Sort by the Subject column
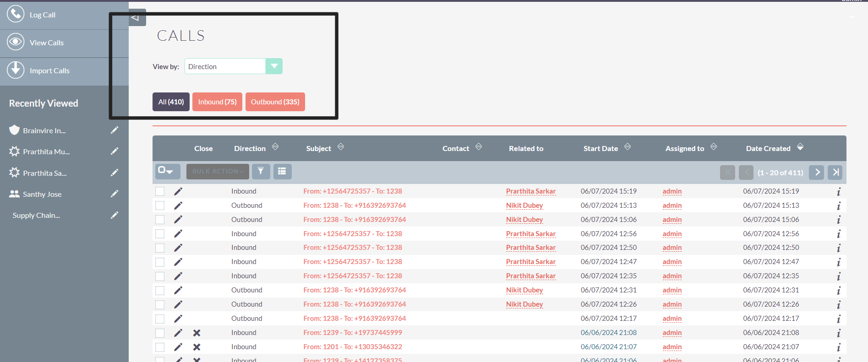This screenshot has width=868, height=362. pyautogui.click(x=341, y=146)
